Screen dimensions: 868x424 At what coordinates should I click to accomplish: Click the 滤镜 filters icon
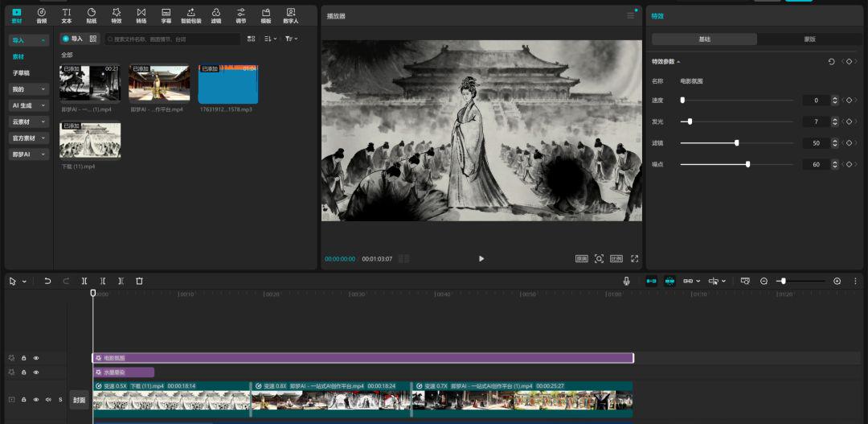[216, 15]
